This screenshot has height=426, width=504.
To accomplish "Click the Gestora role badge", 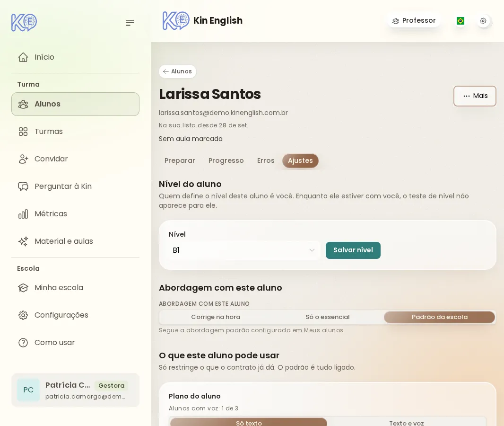I will point(111,385).
